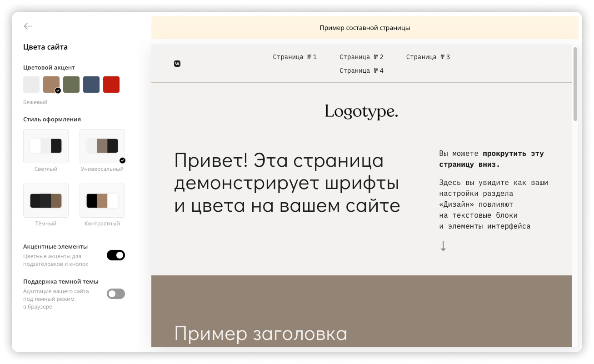Select the light gray accent color
The width and height of the screenshot is (594, 364).
click(31, 85)
